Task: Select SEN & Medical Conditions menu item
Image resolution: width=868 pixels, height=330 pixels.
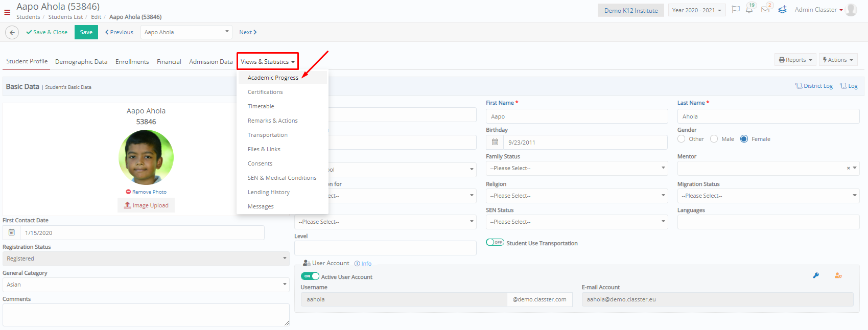Action: pyautogui.click(x=283, y=178)
